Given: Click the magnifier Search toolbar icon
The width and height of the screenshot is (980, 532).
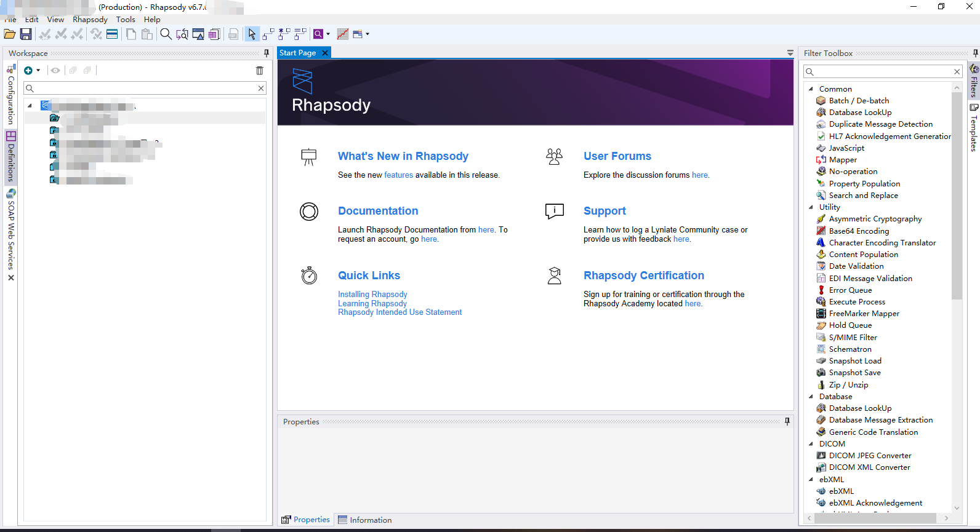Looking at the screenshot, I should [x=166, y=34].
